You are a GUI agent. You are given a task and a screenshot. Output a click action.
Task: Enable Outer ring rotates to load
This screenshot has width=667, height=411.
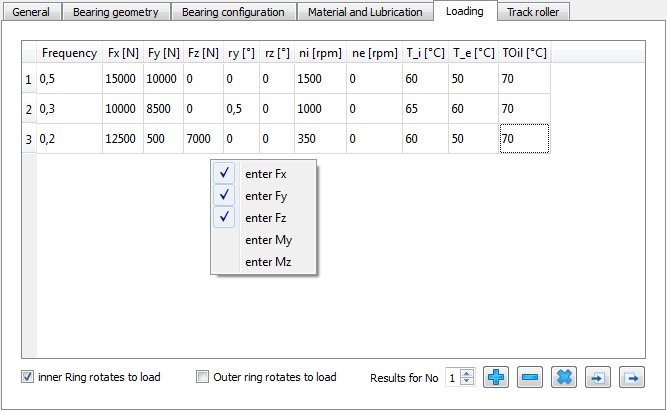[203, 377]
